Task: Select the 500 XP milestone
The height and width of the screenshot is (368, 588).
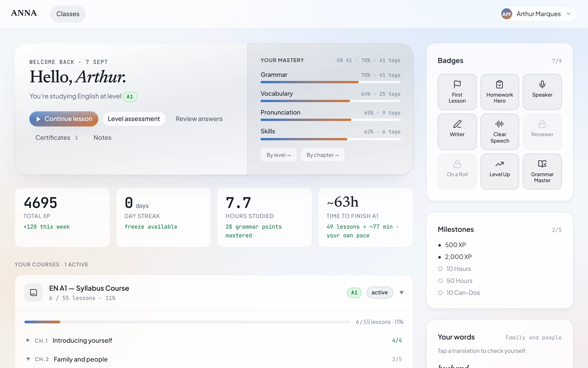Action: coord(452,245)
